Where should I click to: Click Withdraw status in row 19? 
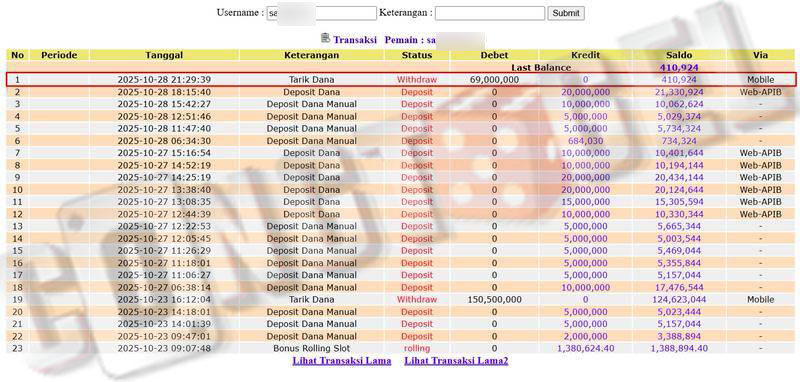pyautogui.click(x=417, y=299)
